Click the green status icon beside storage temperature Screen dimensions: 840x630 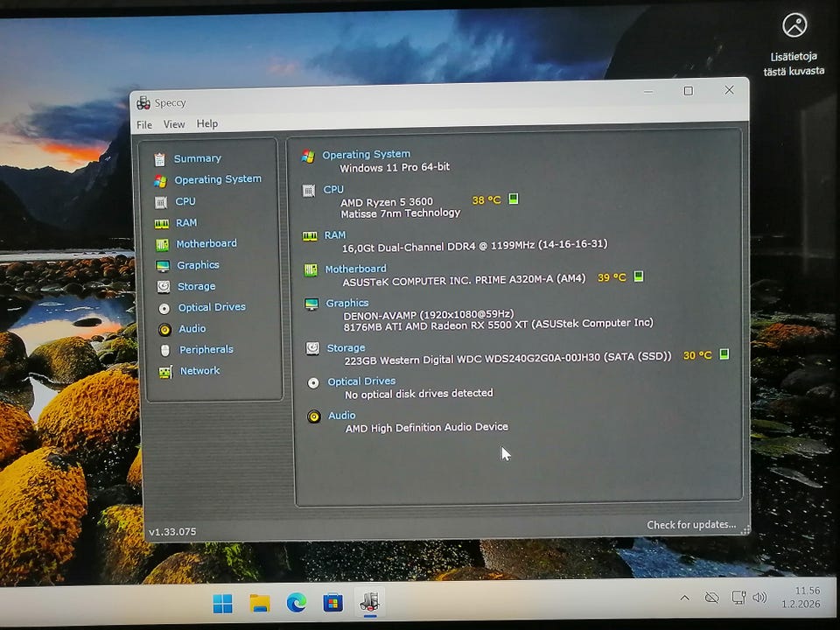tap(724, 354)
